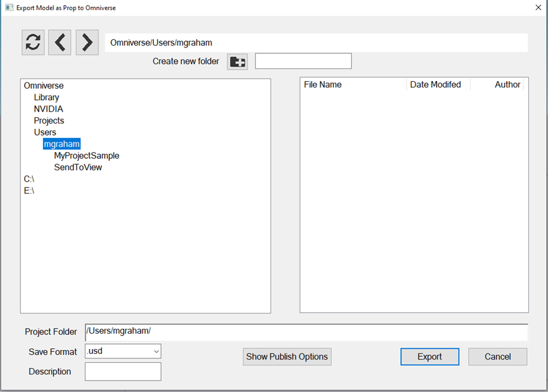Click Show Publish Options button
The width and height of the screenshot is (548, 392).
click(x=287, y=357)
